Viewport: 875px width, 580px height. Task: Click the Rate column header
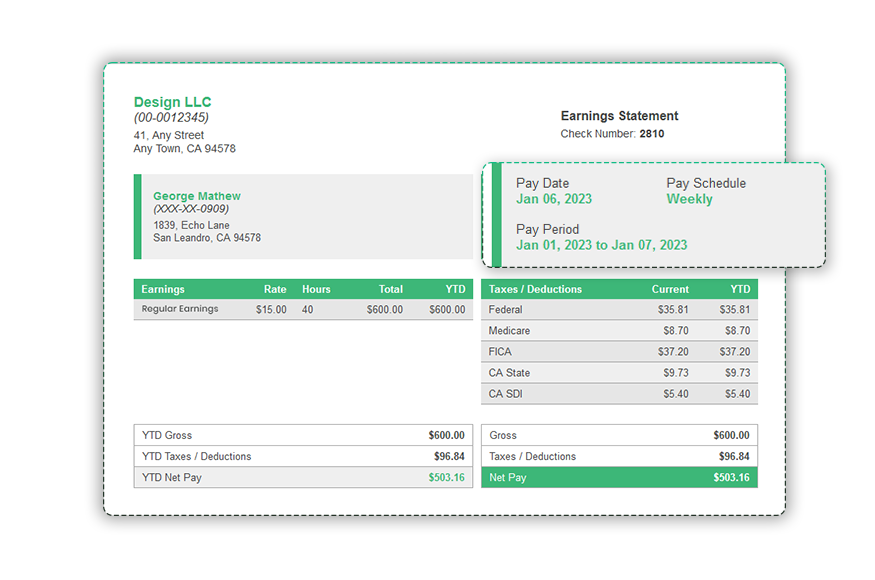tap(275, 289)
